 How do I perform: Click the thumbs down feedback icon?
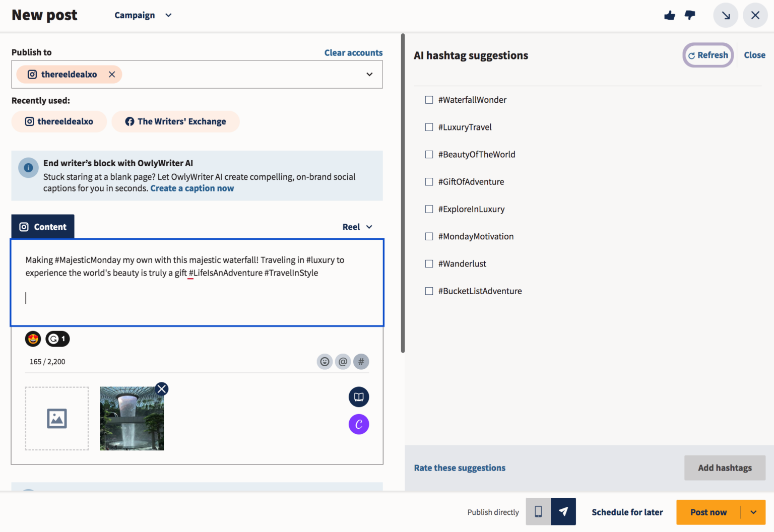tap(690, 16)
